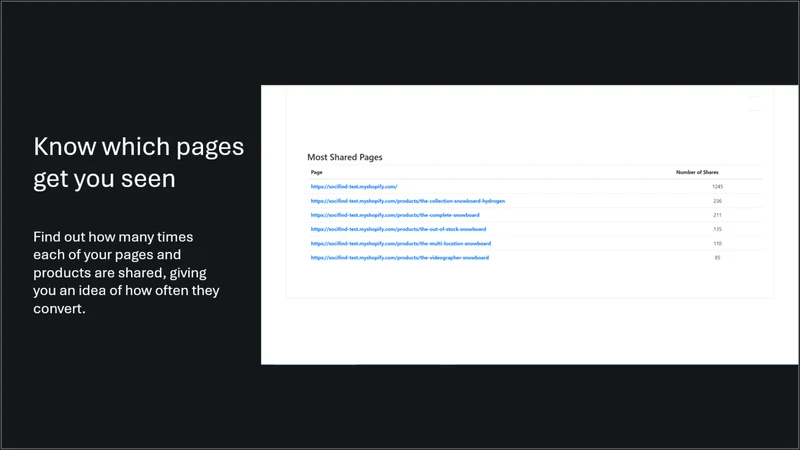Open the collection-snowboard-hydrogen product link
Viewport: 800px width, 450px height.
point(408,201)
